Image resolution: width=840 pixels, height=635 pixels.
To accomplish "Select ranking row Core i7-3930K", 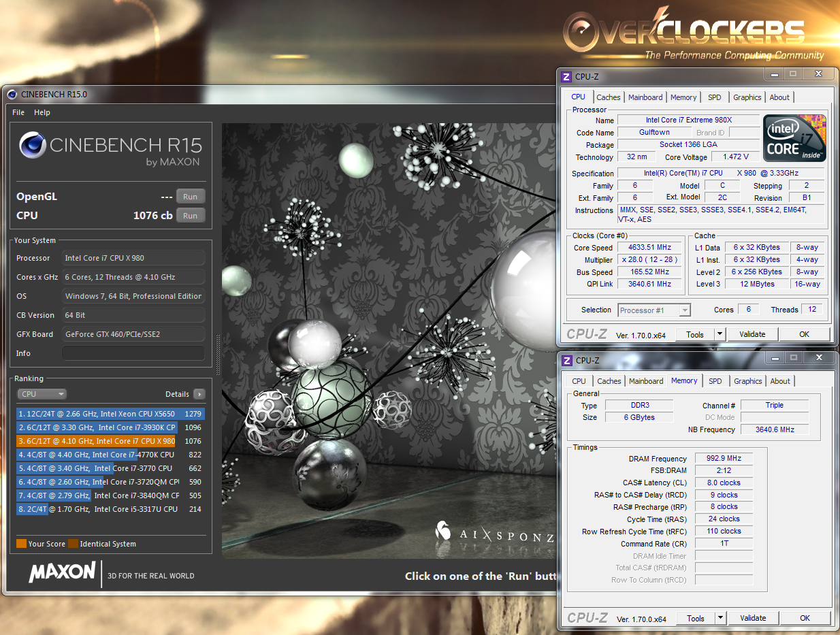I will [x=110, y=427].
